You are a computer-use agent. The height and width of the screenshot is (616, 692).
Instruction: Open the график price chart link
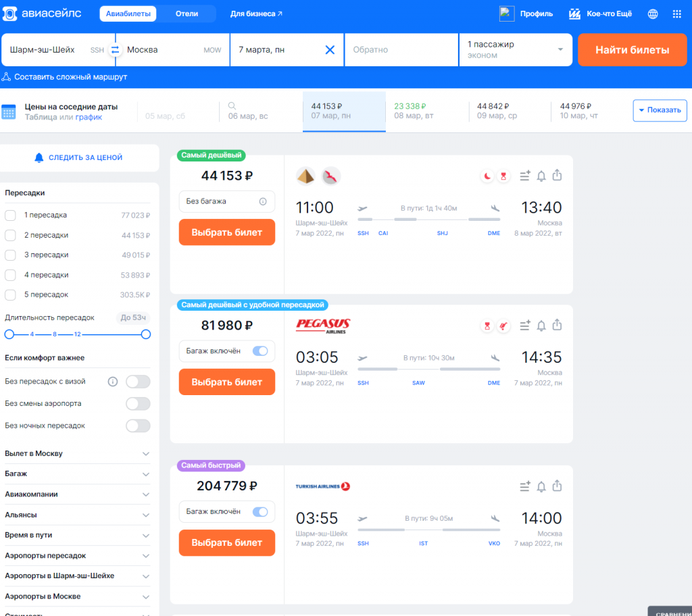pos(89,118)
